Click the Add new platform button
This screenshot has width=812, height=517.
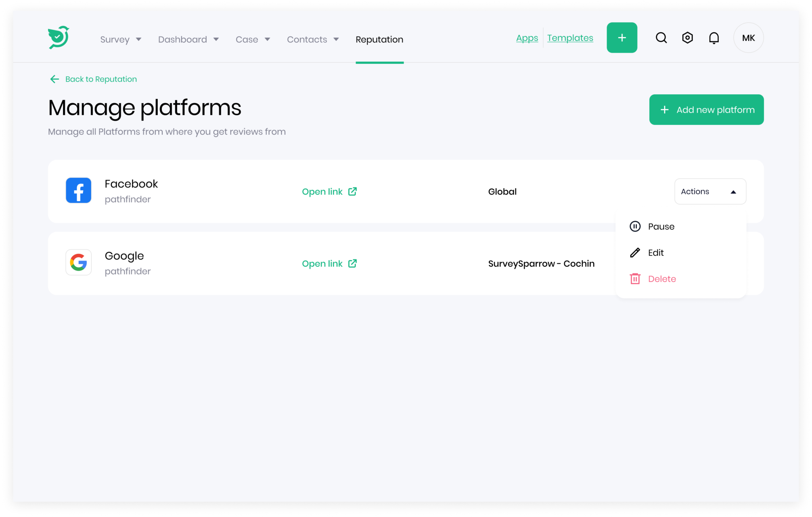click(706, 110)
